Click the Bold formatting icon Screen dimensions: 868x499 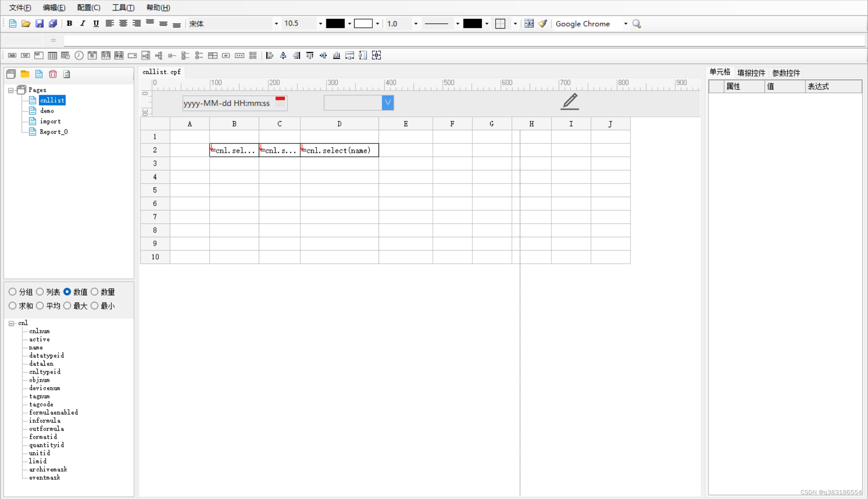tap(69, 23)
